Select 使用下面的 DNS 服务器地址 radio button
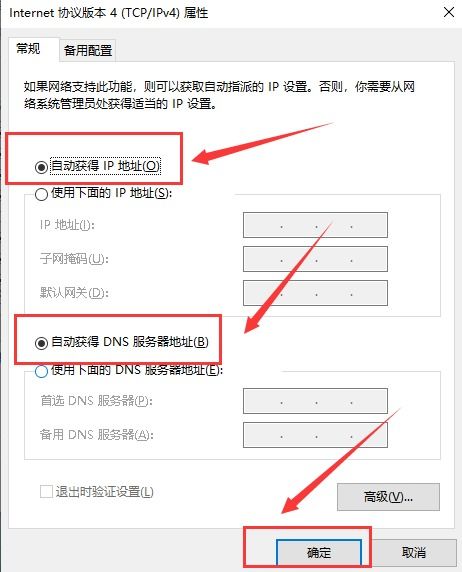The width and height of the screenshot is (462, 572). (41, 371)
